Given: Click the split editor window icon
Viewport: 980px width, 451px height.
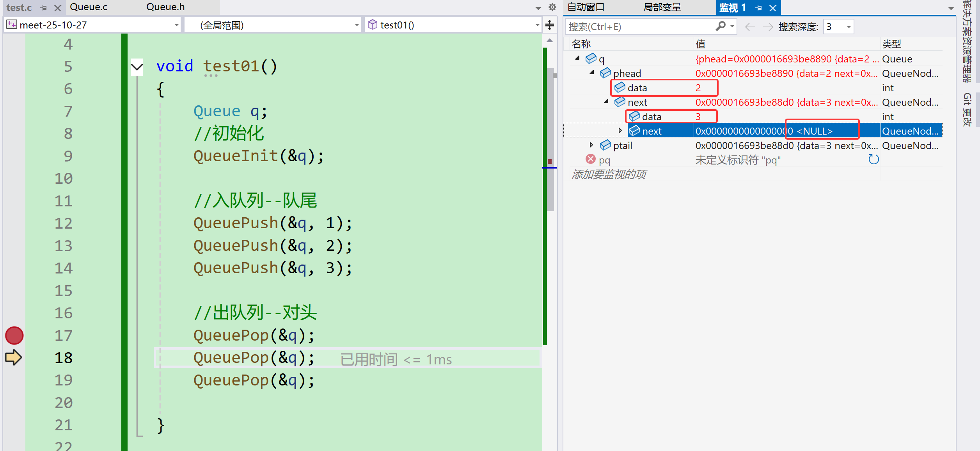Looking at the screenshot, I should (550, 25).
